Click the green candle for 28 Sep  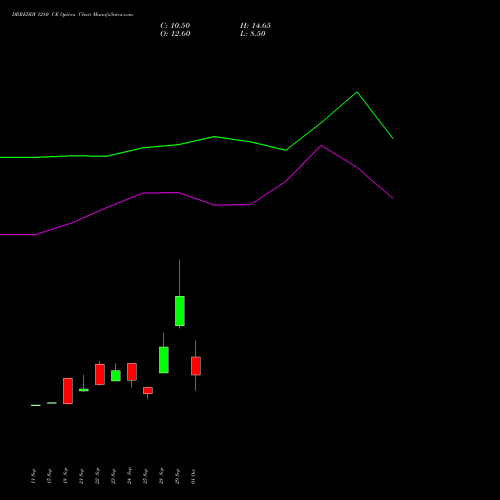pos(164,360)
